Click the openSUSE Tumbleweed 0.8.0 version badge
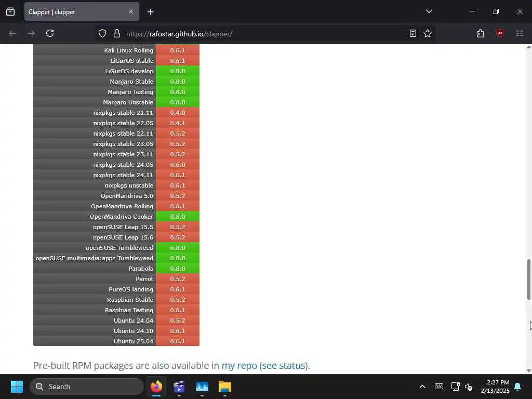 pos(178,248)
